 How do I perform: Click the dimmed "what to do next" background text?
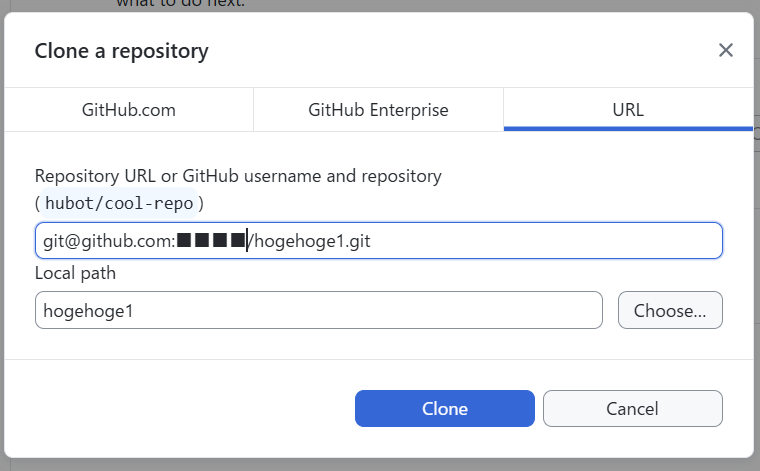tap(180, 3)
